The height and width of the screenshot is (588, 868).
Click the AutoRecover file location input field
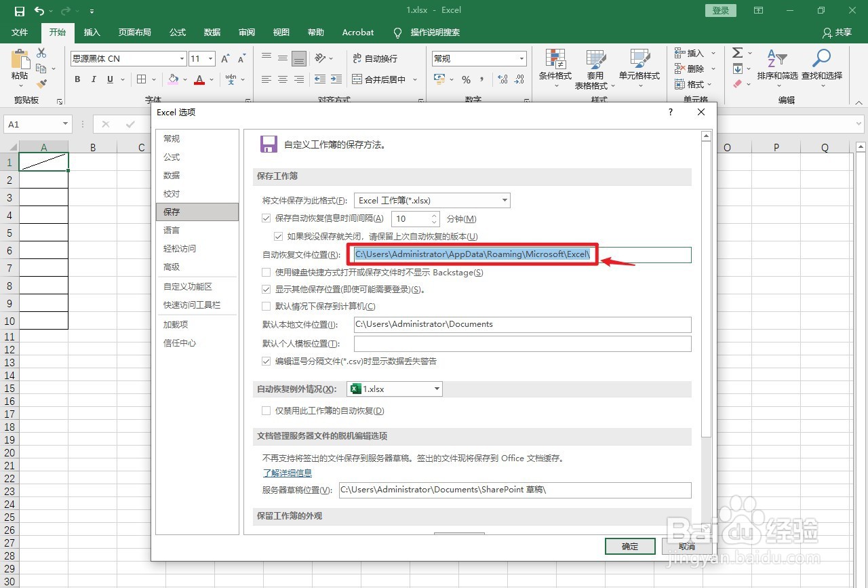point(475,254)
